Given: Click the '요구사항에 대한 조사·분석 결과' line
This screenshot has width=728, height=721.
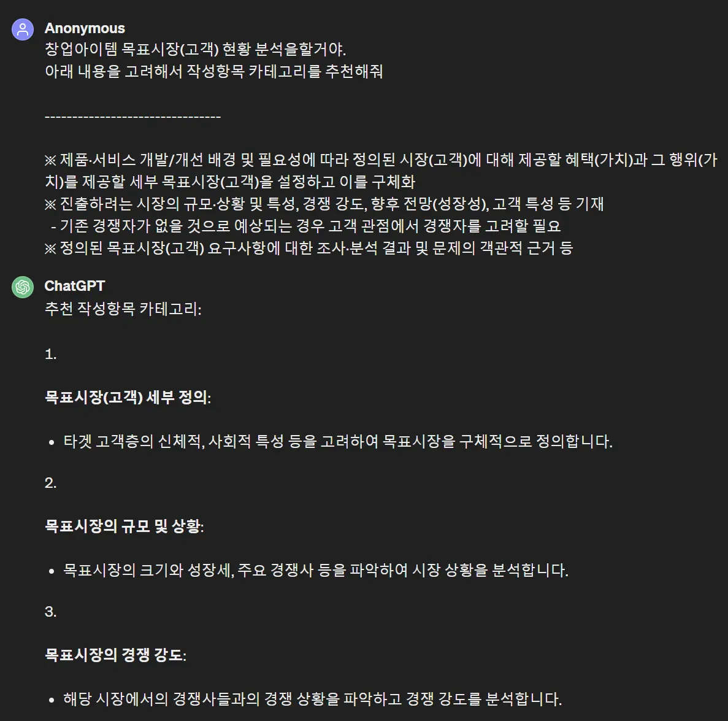Looking at the screenshot, I should point(308,248).
